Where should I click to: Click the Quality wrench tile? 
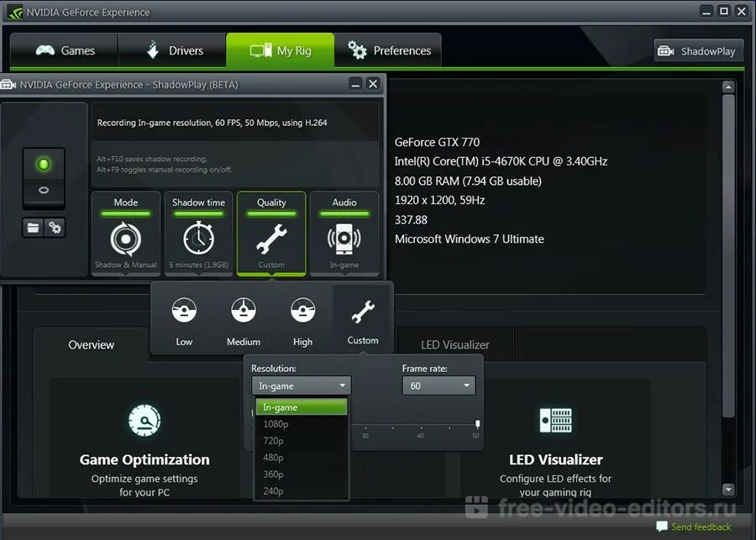(271, 233)
